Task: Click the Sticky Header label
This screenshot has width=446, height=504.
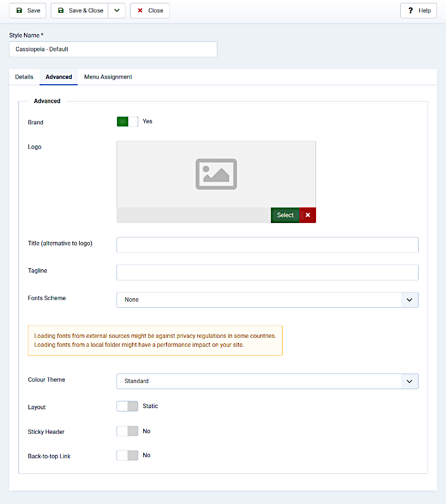Action: [x=46, y=432]
